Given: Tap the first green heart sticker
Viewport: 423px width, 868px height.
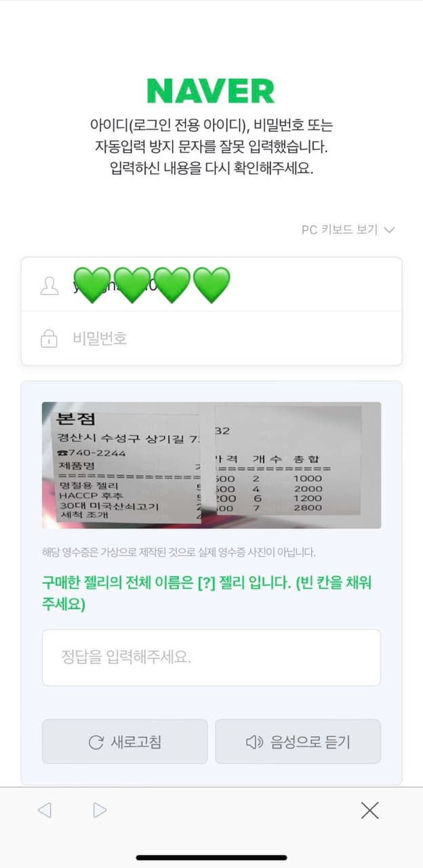Looking at the screenshot, I should coord(92,285).
